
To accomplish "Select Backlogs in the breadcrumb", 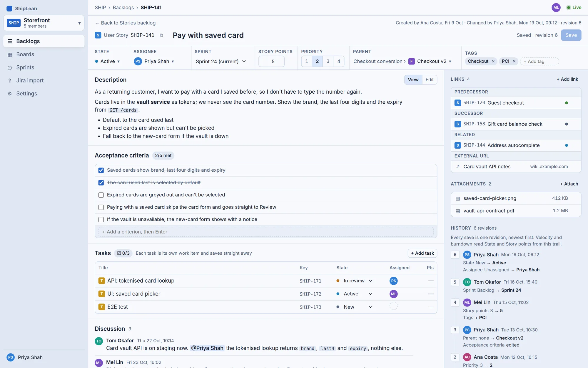I will pyautogui.click(x=123, y=8).
